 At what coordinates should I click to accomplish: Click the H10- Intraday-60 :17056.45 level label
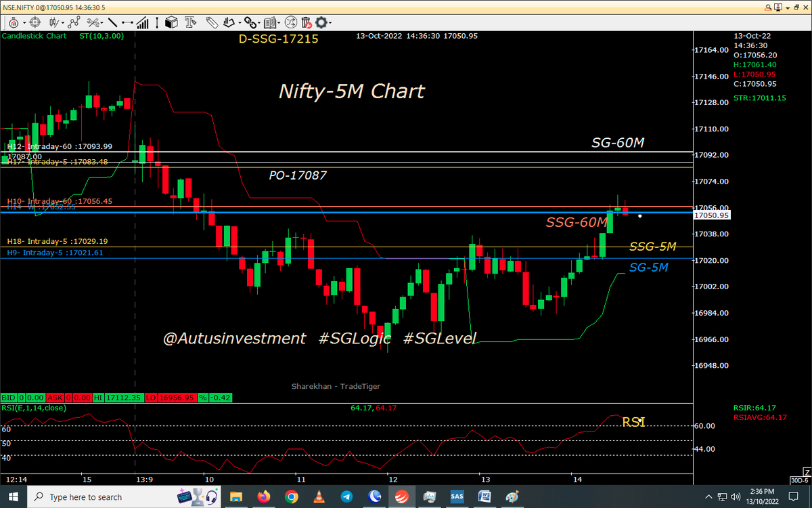pyautogui.click(x=60, y=201)
